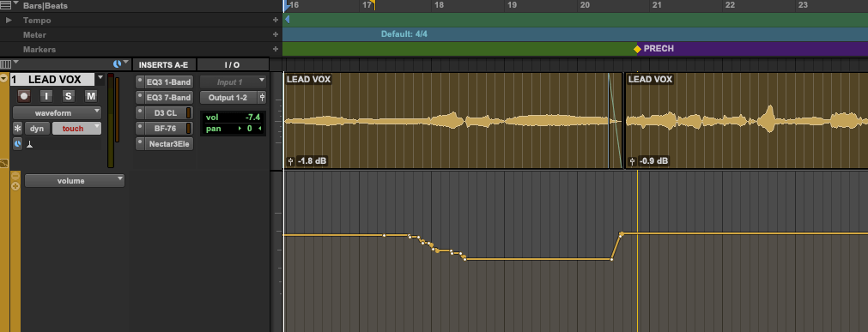Open the Output 1-2 fader window icon

tap(263, 98)
